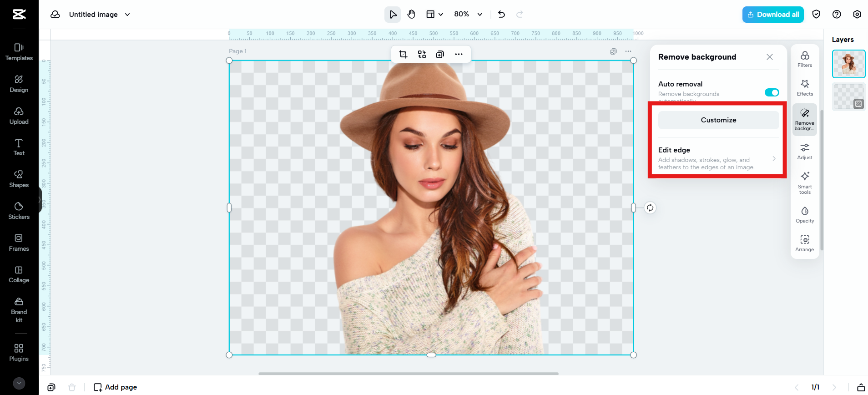868x395 pixels.
Task: Toggle Auto removal switch off
Action: pyautogui.click(x=772, y=92)
